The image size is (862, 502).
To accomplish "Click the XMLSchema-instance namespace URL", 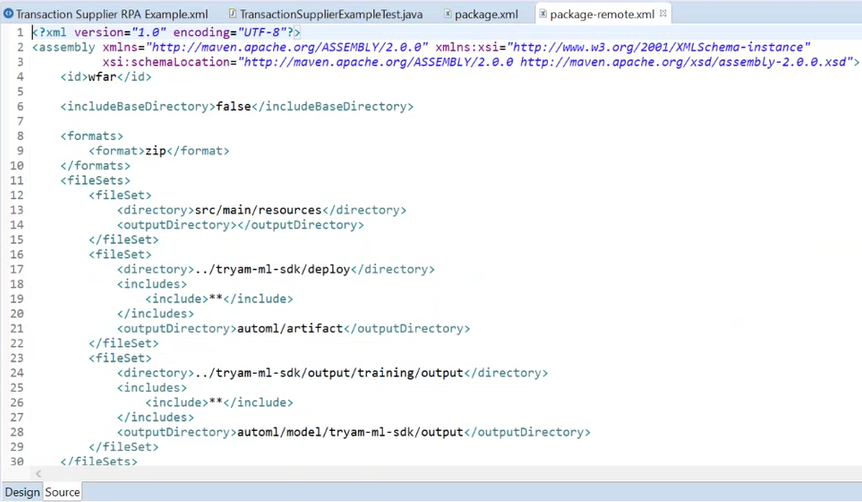I will pyautogui.click(x=662, y=47).
